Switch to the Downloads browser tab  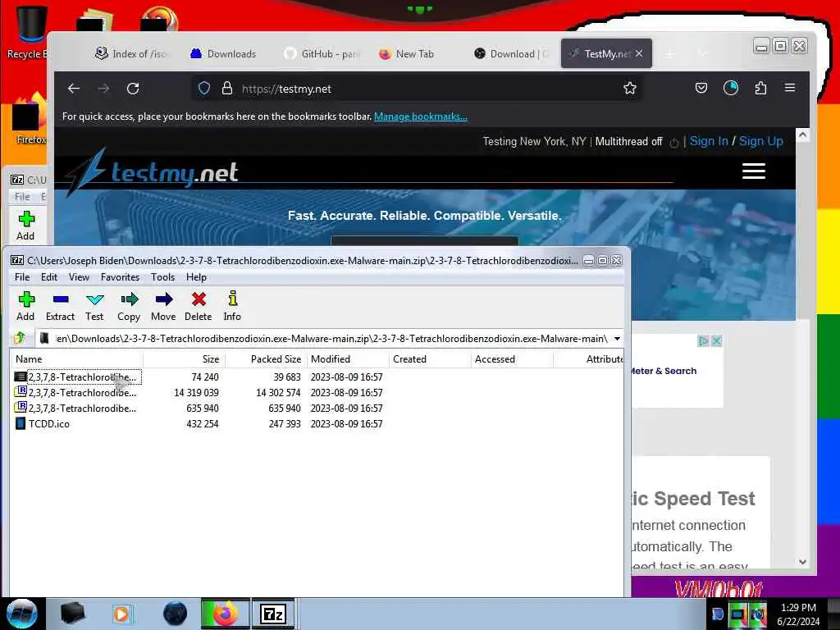pyautogui.click(x=223, y=53)
